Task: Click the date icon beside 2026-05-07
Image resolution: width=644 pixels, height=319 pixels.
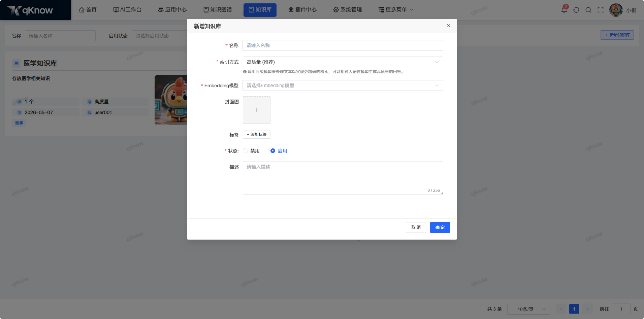Action: point(20,112)
